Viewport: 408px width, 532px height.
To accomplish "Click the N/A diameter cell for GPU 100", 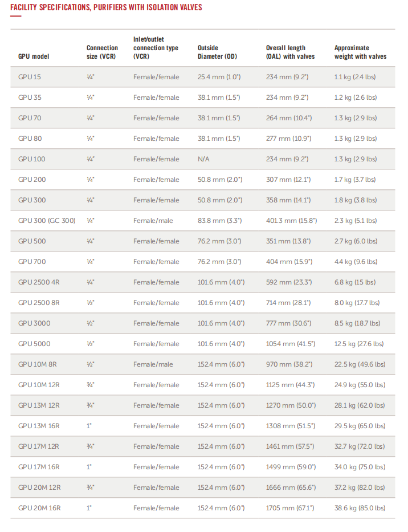I will point(203,159).
